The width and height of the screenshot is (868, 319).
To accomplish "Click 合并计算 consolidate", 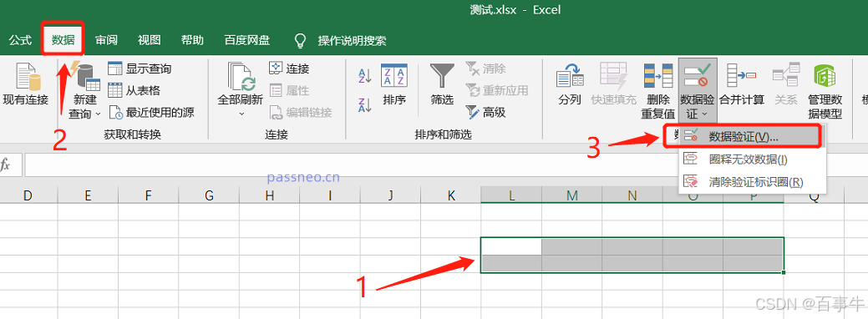I will (741, 84).
